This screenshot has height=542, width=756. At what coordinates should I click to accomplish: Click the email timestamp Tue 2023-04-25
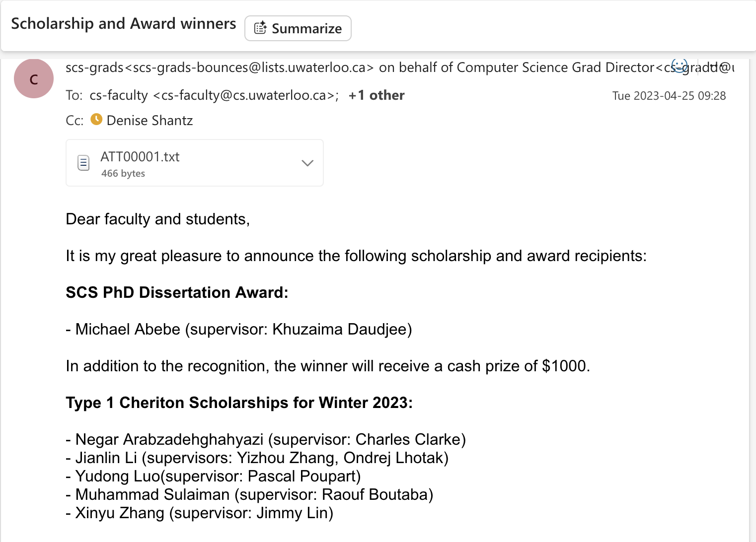pos(669,96)
